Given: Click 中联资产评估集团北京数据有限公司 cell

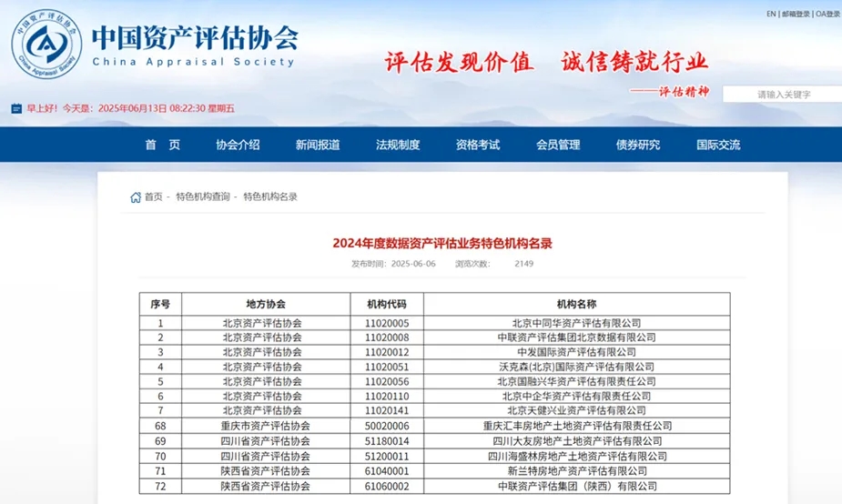Looking at the screenshot, I should 577,338.
